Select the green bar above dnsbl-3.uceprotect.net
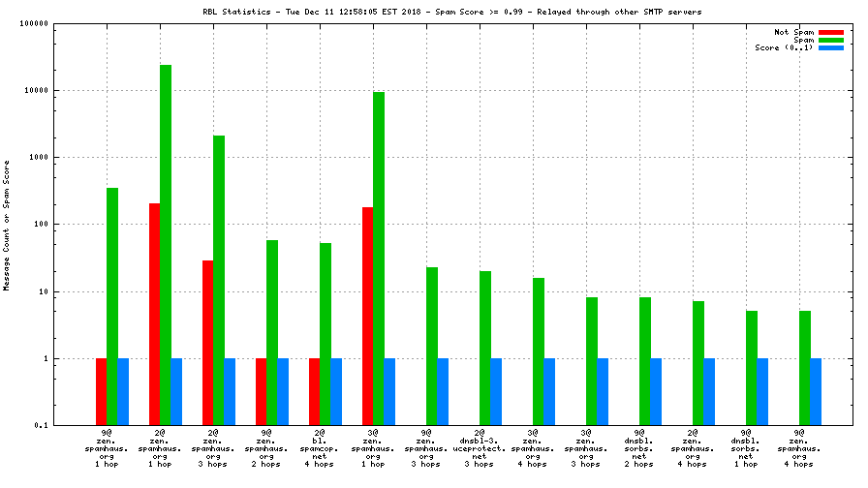The height and width of the screenshot is (488, 868). coord(485,348)
